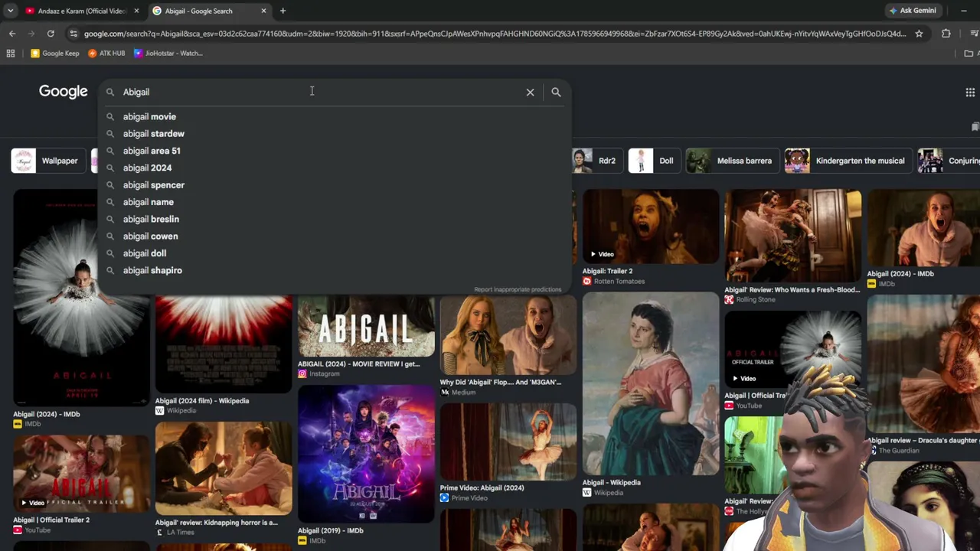Image resolution: width=980 pixels, height=551 pixels.
Task: Filter images by Kindergarten the musical chip
Action: point(847,161)
